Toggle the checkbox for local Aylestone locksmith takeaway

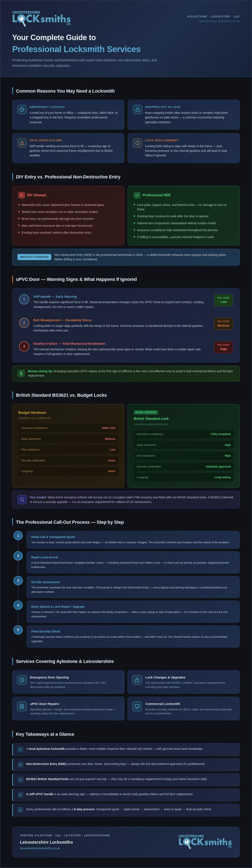[20, 750]
